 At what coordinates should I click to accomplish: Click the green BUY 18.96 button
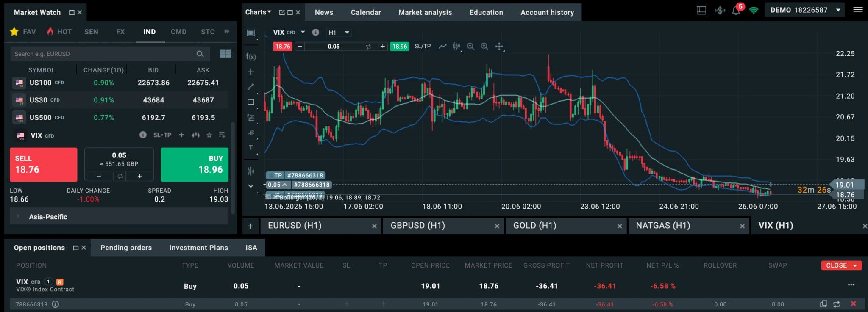tap(195, 164)
